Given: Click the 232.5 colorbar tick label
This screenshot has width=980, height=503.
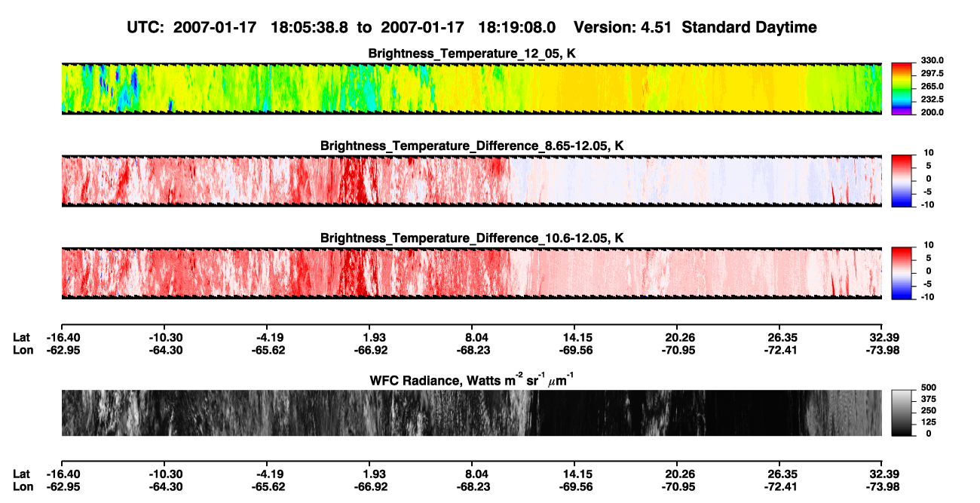Looking at the screenshot, I should click(x=933, y=99).
